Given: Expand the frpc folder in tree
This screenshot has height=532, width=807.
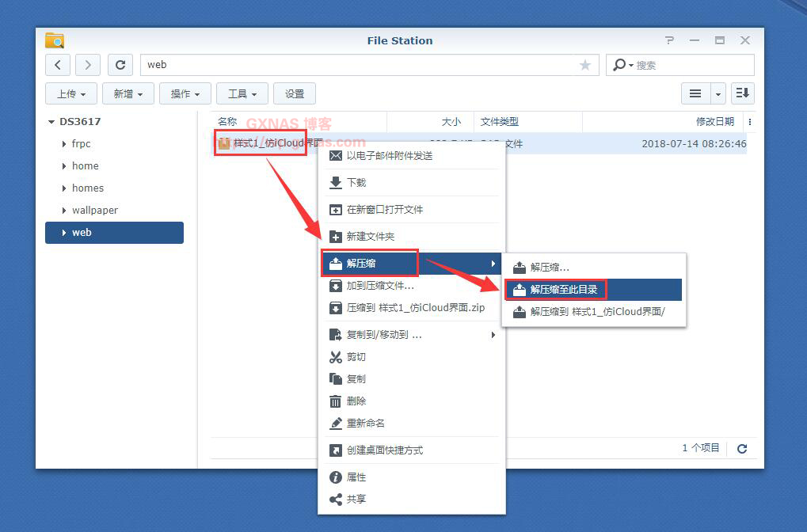Looking at the screenshot, I should (64, 144).
